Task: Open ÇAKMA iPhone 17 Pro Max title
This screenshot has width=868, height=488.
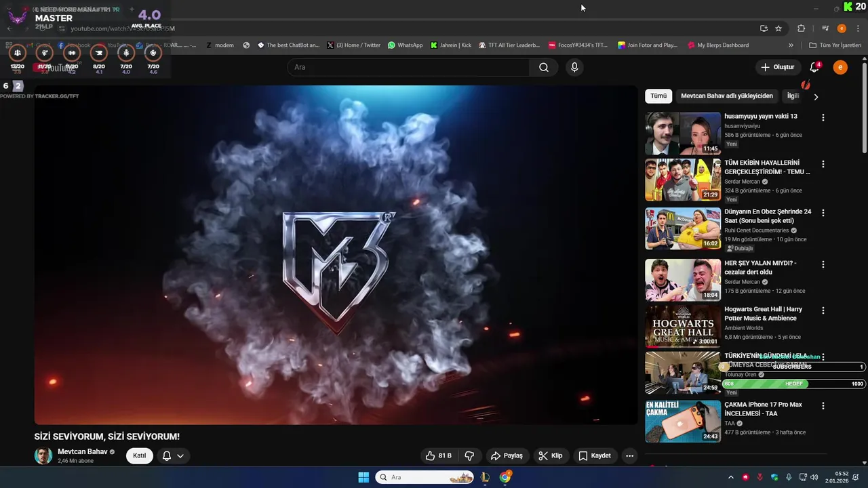Action: [763, 409]
